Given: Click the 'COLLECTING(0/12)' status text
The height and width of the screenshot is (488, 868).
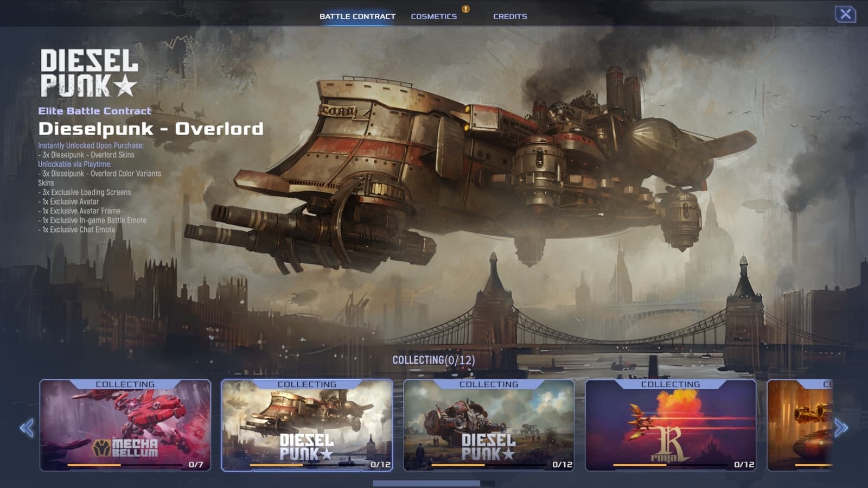Looking at the screenshot, I should [x=433, y=360].
